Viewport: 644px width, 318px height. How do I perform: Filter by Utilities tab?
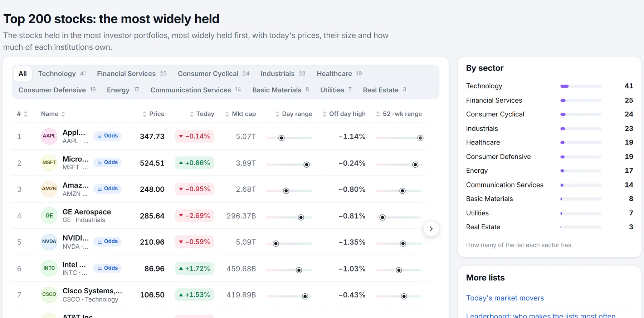(x=336, y=90)
